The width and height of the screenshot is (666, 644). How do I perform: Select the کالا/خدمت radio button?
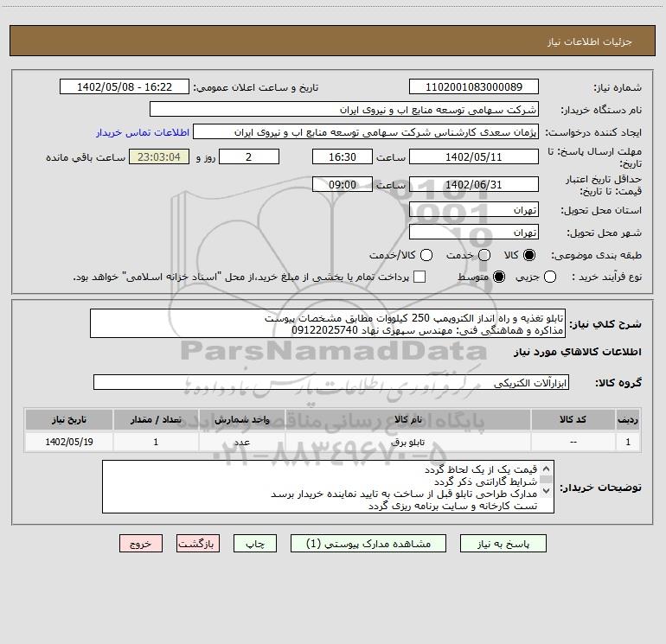(426, 255)
